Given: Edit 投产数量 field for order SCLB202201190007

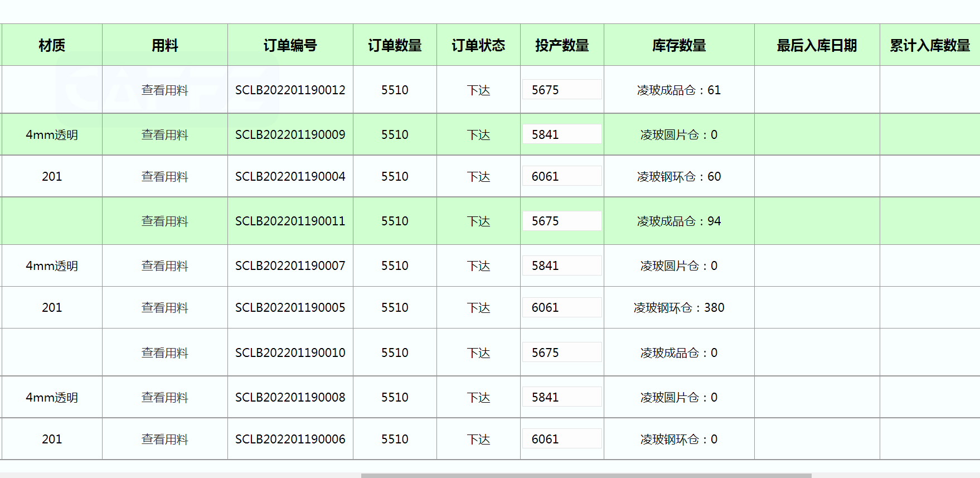Looking at the screenshot, I should (x=562, y=265).
